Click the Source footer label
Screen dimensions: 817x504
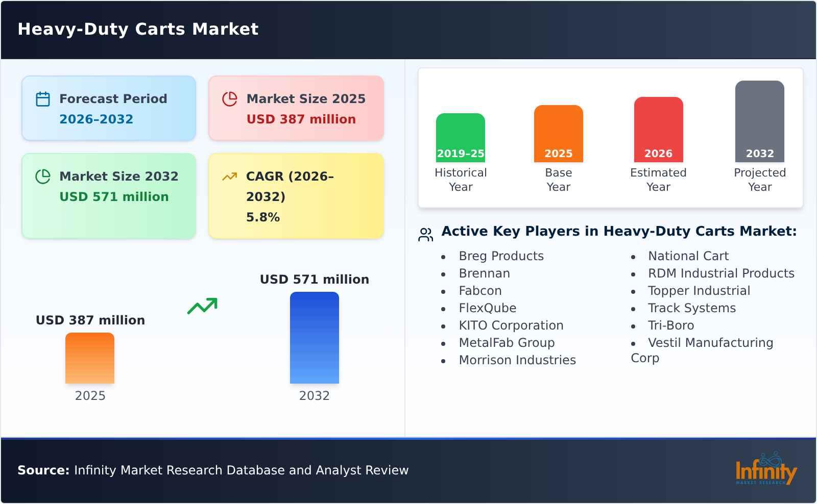point(43,470)
